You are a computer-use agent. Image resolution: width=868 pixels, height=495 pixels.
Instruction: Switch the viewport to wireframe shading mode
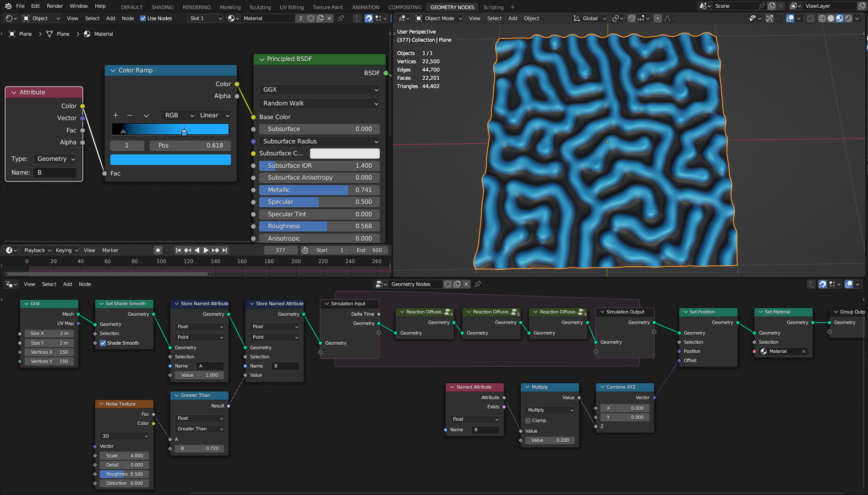(822, 18)
